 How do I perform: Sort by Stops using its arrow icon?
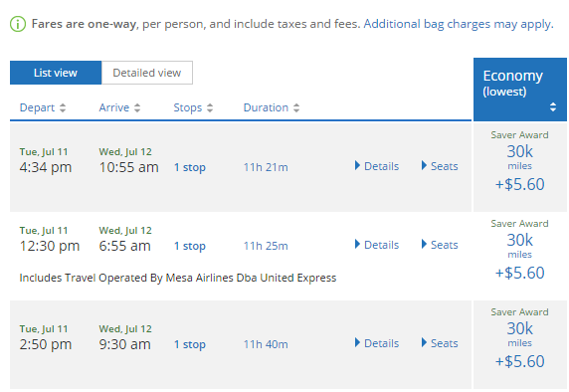tap(210, 107)
